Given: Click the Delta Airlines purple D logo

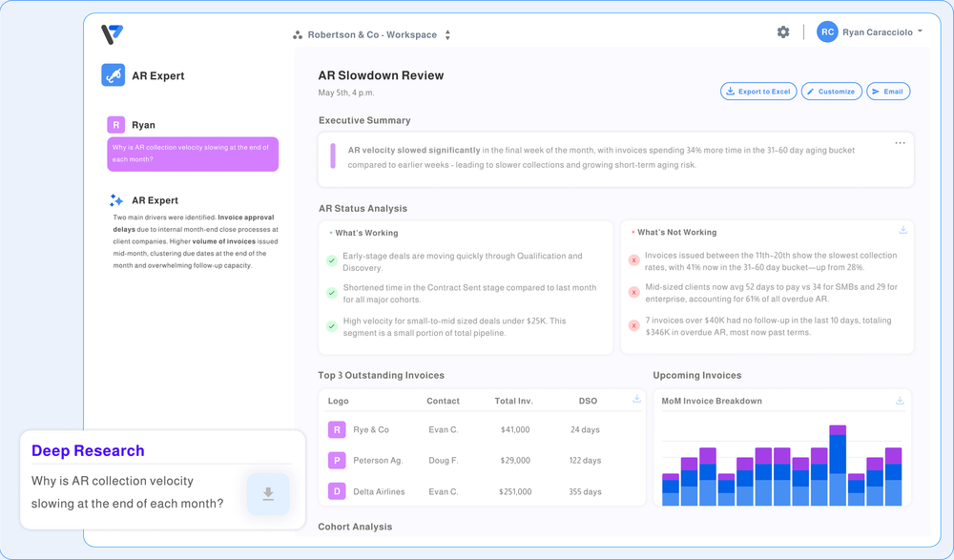Looking at the screenshot, I should (x=337, y=491).
